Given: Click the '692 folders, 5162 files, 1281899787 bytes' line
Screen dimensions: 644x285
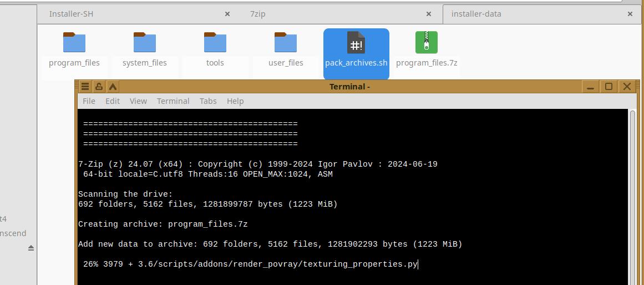Looking at the screenshot, I should tap(208, 204).
